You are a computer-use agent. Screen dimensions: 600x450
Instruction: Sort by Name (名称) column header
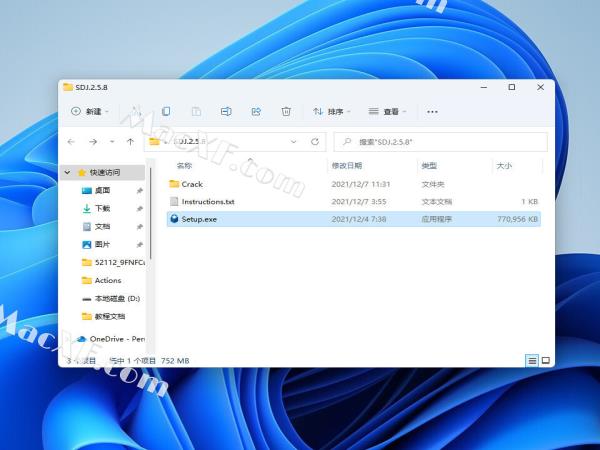(x=184, y=166)
